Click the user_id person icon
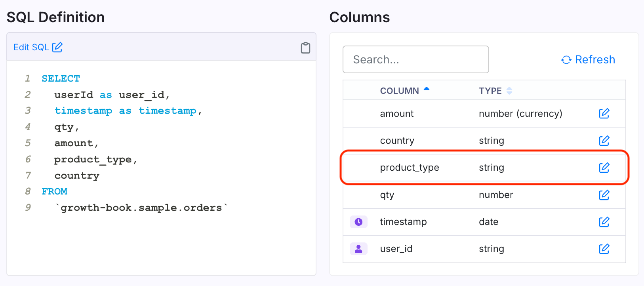The width and height of the screenshot is (644, 286). coord(358,249)
